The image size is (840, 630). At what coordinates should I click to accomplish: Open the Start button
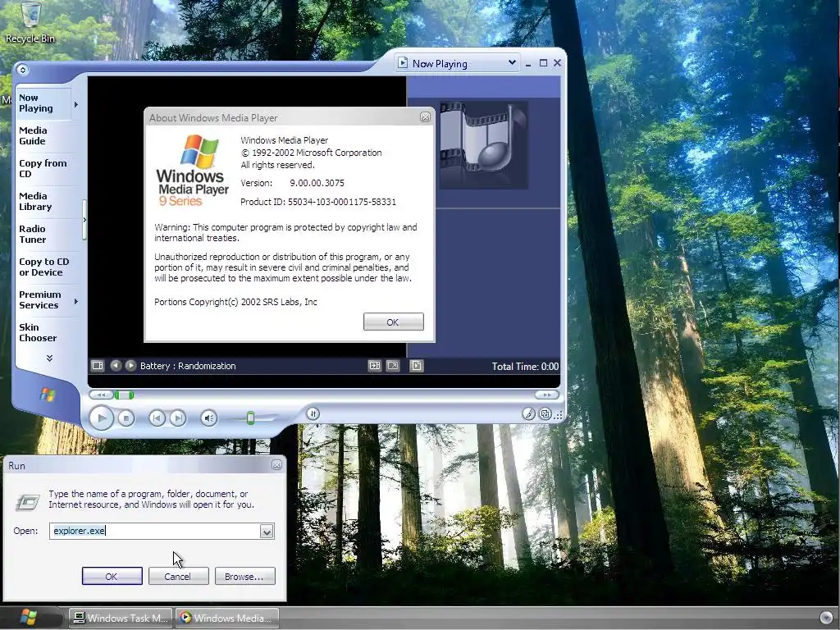tap(29, 618)
